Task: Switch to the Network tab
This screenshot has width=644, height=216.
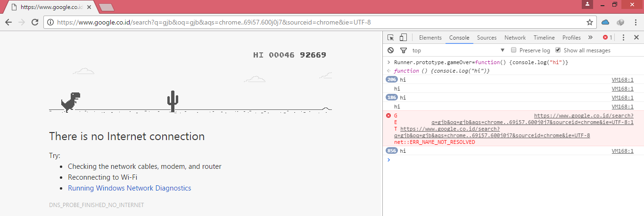Action: pos(515,38)
